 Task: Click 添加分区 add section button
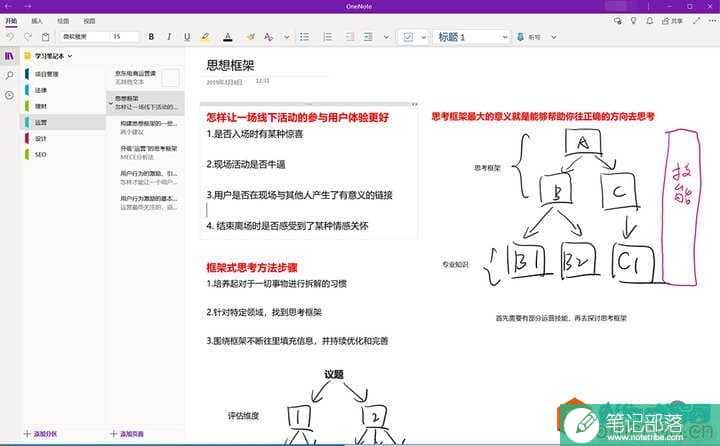click(x=40, y=434)
